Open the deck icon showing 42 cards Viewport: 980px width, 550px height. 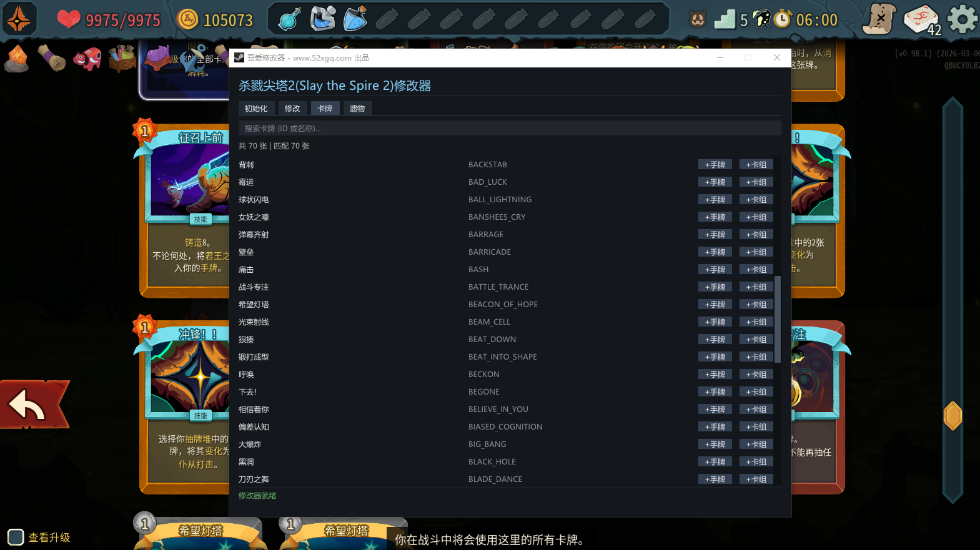coord(922,19)
